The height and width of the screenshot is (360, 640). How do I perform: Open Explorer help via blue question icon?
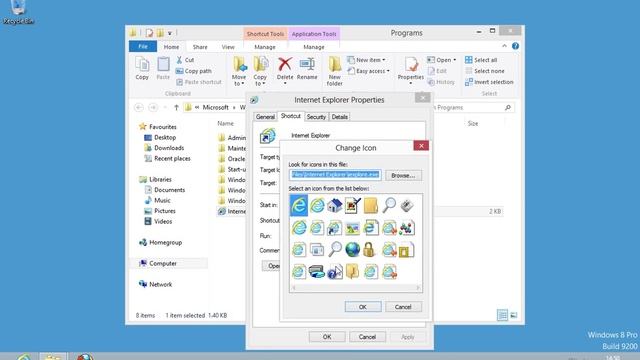(516, 46)
